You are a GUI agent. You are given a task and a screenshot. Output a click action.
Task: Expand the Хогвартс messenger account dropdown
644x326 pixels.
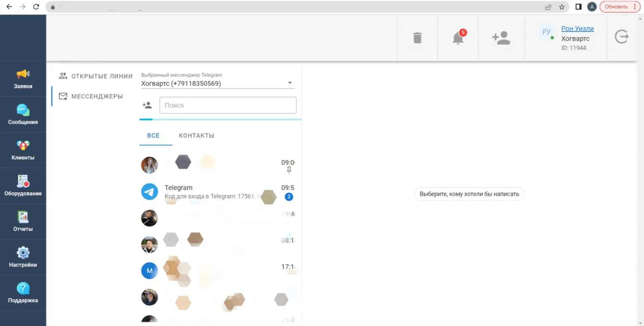(218, 83)
